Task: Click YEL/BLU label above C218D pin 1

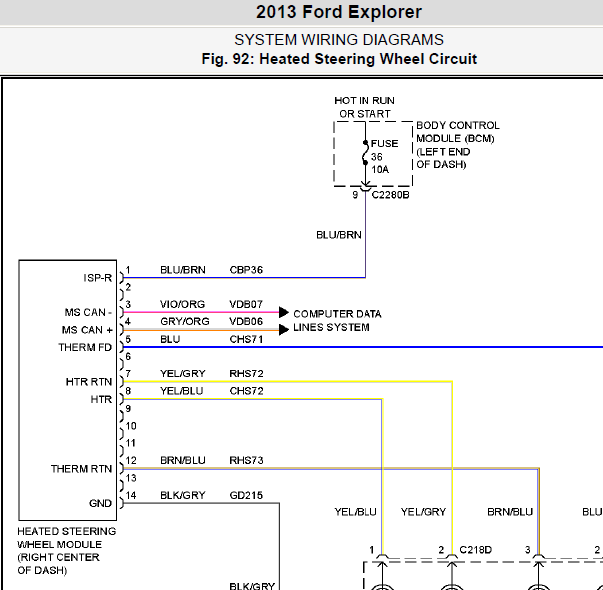Action: click(355, 512)
